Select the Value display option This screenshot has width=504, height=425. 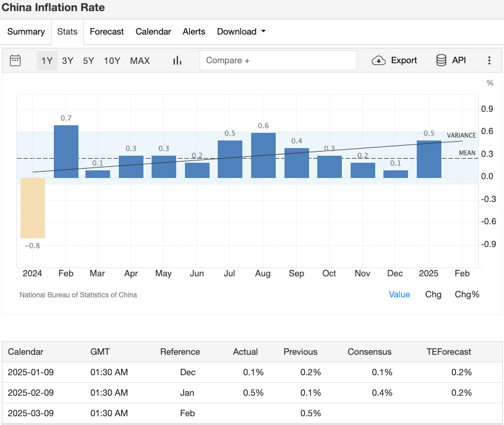[399, 294]
